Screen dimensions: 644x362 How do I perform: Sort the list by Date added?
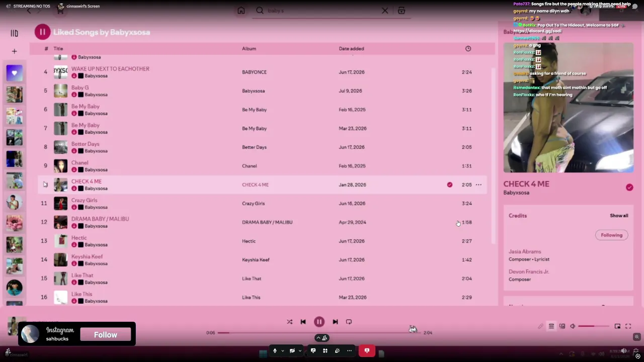pos(351,49)
